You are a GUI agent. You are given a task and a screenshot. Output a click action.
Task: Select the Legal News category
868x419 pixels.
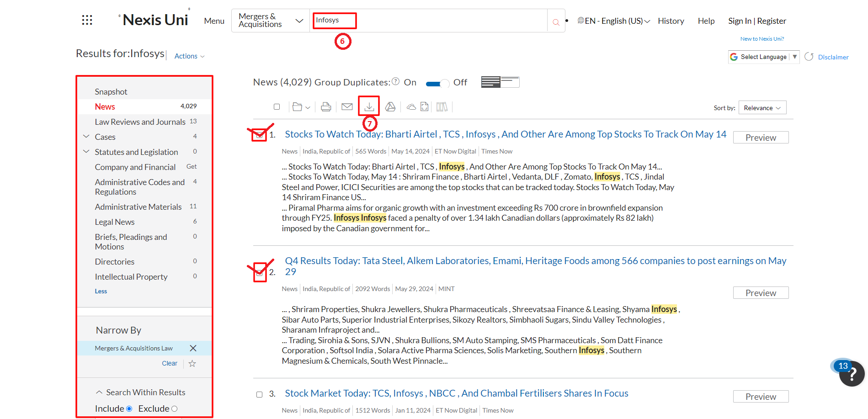point(115,222)
